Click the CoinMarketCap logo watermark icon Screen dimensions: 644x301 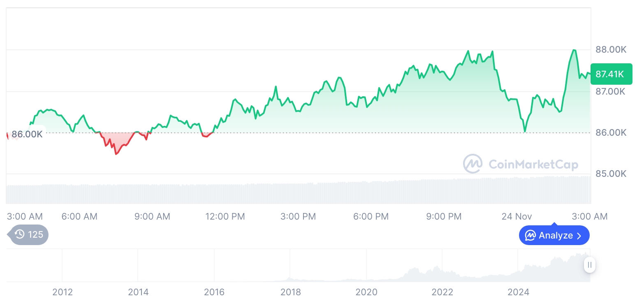coord(473,164)
